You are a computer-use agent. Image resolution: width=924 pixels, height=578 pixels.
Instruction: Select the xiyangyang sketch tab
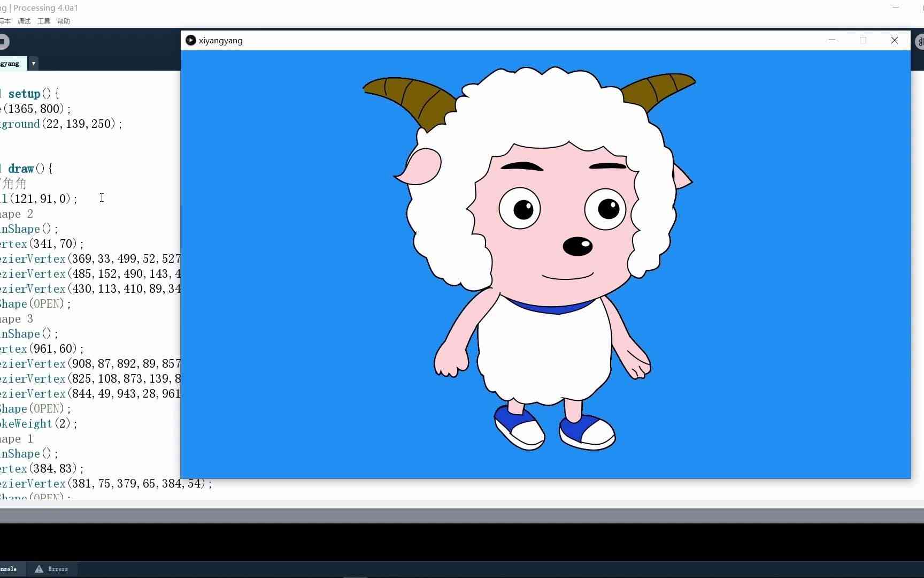pos(12,63)
